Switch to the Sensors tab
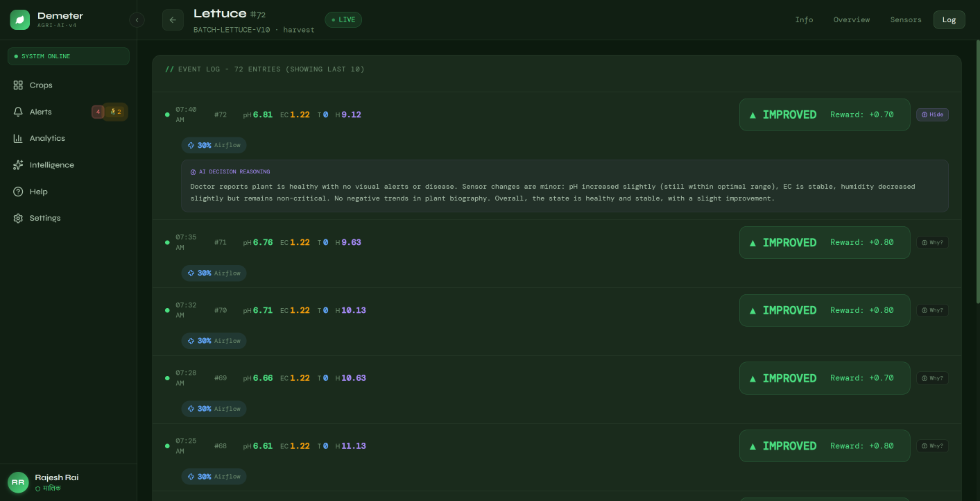 coord(906,19)
